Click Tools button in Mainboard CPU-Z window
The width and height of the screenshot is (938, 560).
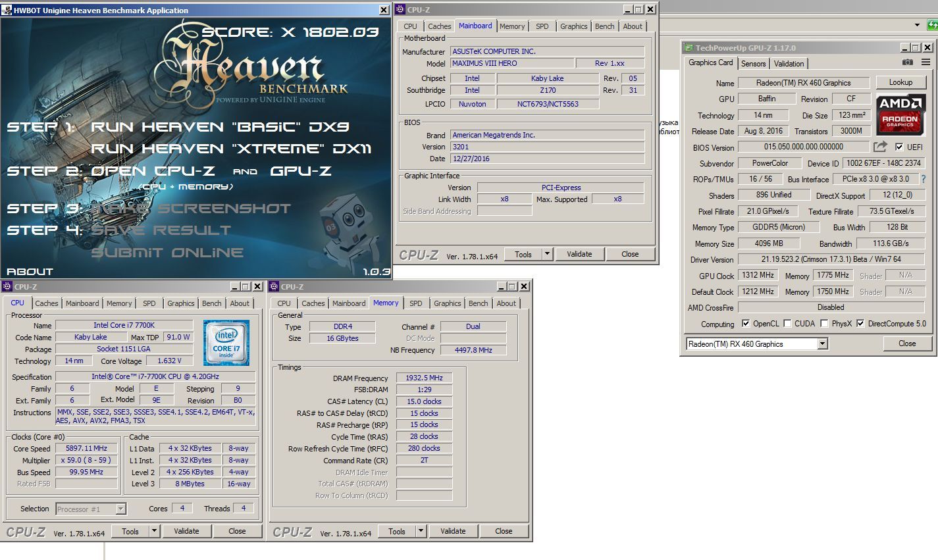point(523,254)
